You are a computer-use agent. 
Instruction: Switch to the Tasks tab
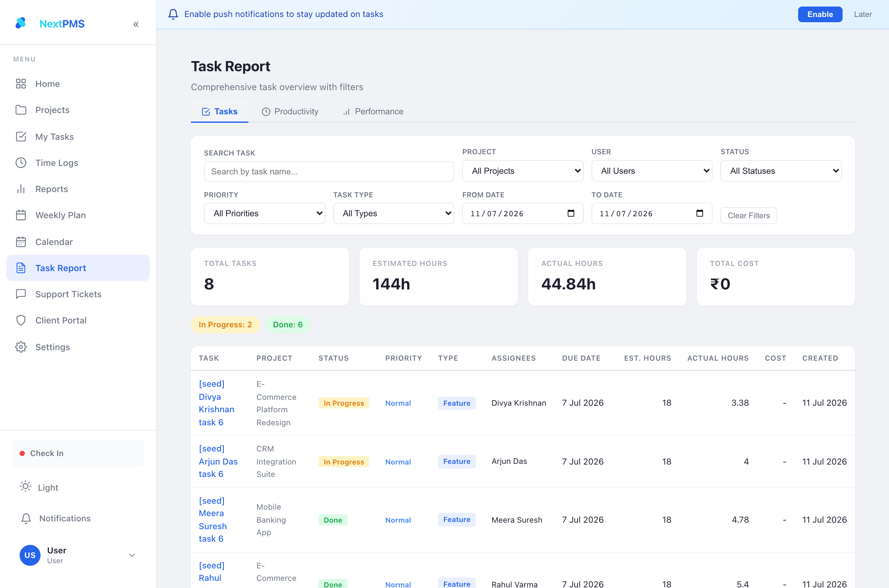219,112
